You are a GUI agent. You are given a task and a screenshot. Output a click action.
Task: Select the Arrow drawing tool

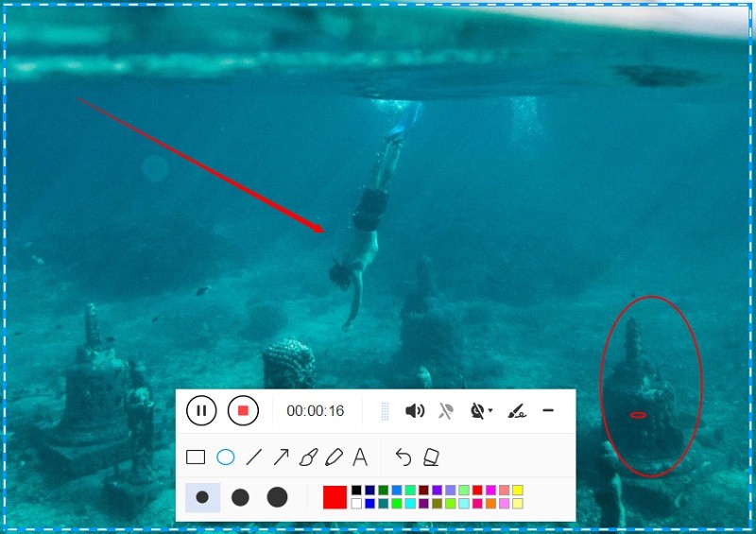(281, 456)
